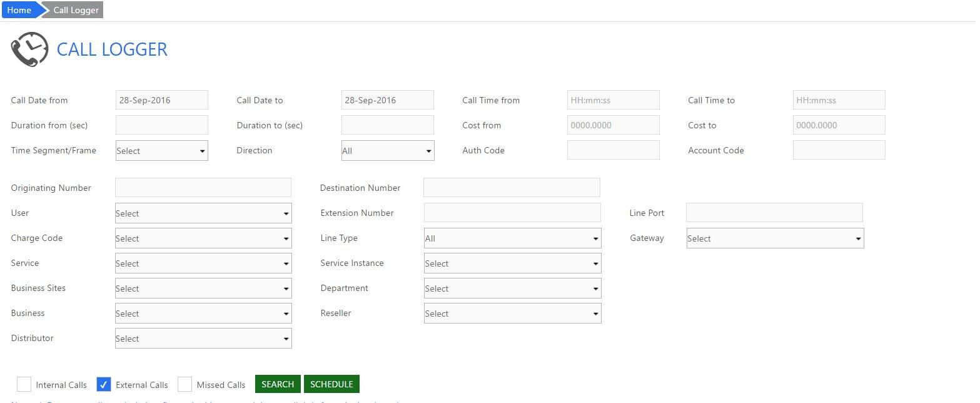Click the Call Date from field
This screenshot has height=403, width=980.
pyautogui.click(x=161, y=100)
